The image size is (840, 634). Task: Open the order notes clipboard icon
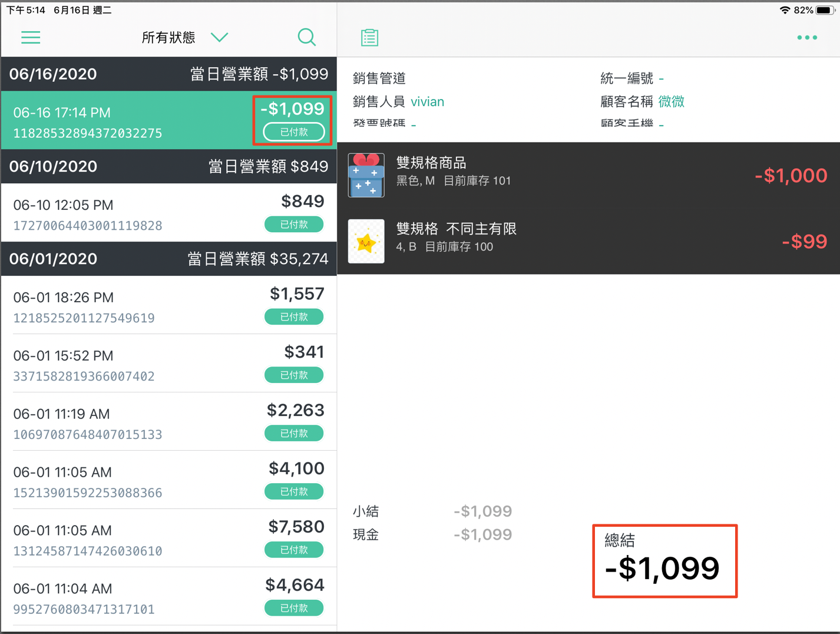(369, 38)
